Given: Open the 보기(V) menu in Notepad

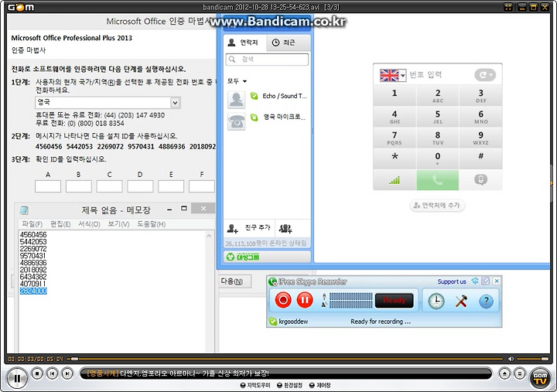Looking at the screenshot, I should point(118,224).
